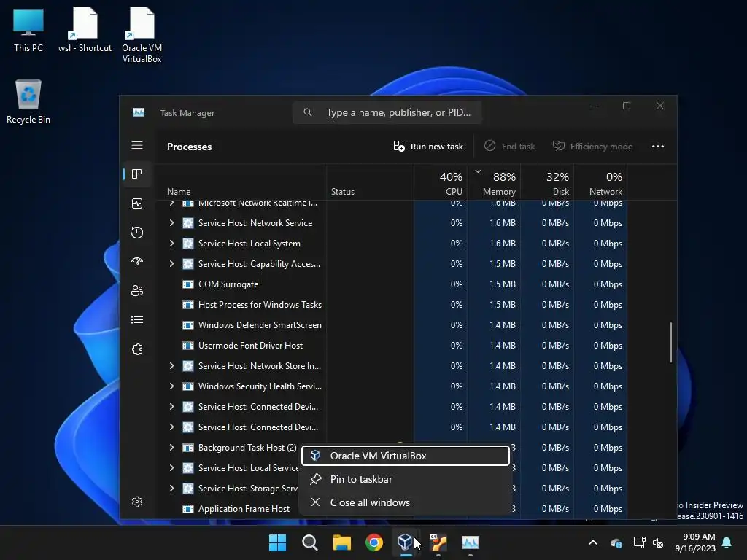Open the notification bell in system tray

(727, 542)
